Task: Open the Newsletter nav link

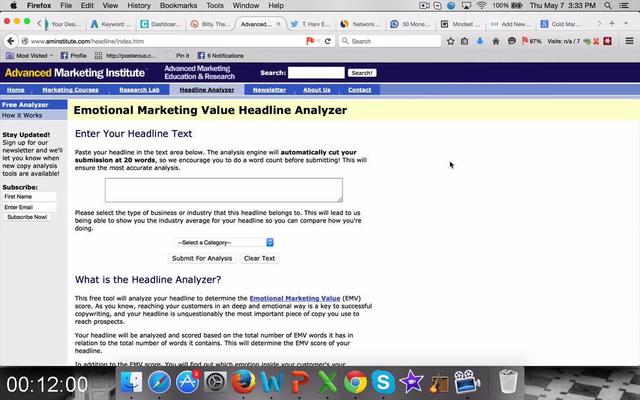Action: [x=269, y=90]
